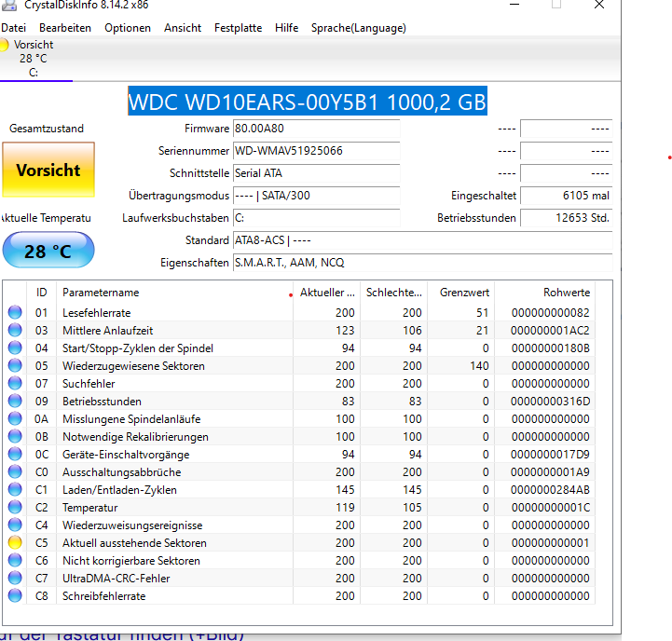This screenshot has width=672, height=641.
Task: Click the Schlechte... column header
Action: click(394, 293)
